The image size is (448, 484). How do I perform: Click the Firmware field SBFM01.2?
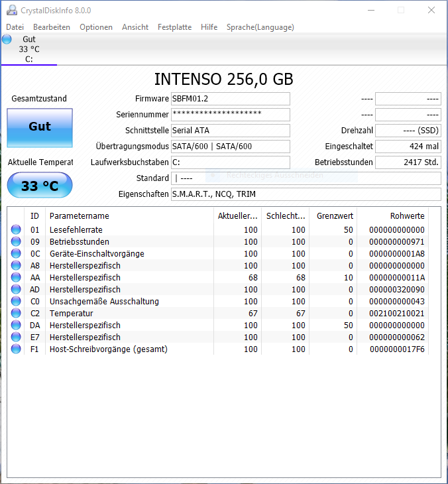231,99
